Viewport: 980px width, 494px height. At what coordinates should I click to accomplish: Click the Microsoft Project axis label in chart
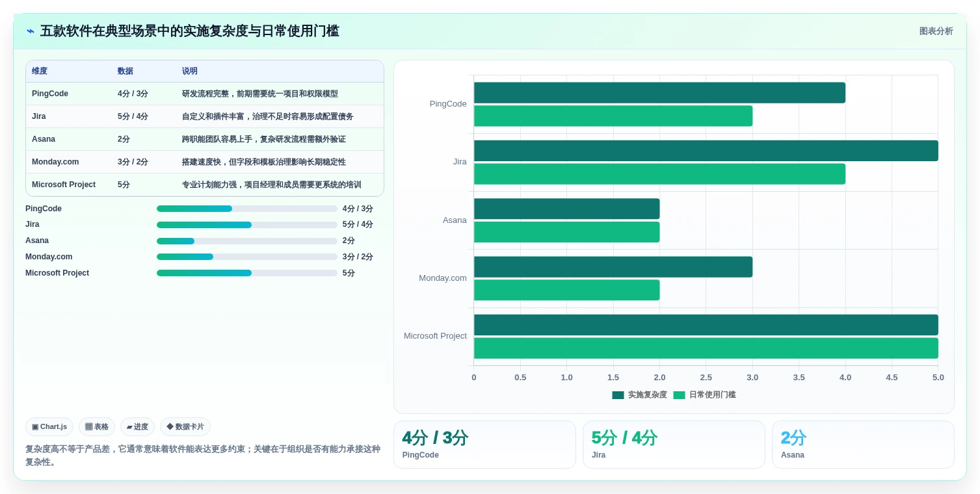pyautogui.click(x=435, y=336)
